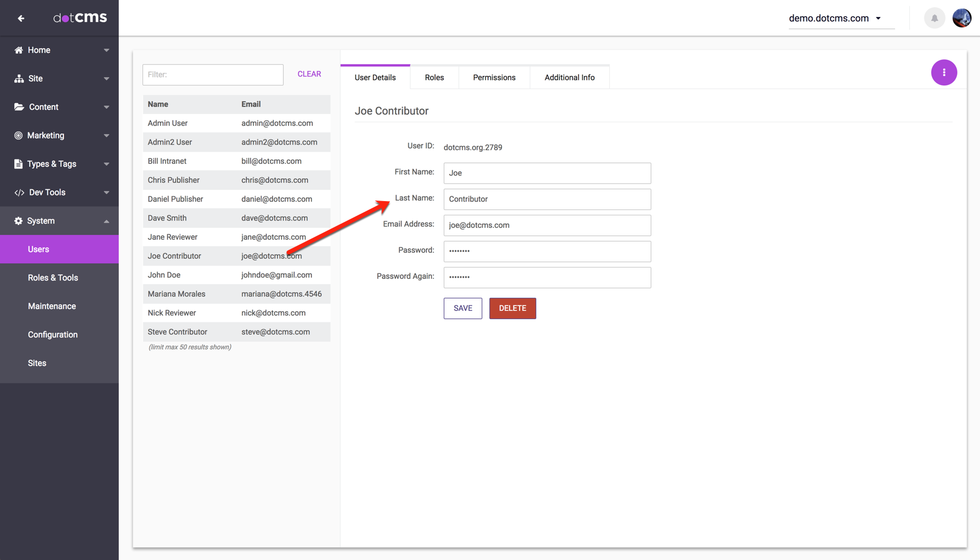
Task: Switch to the Permissions tab
Action: [x=494, y=78]
